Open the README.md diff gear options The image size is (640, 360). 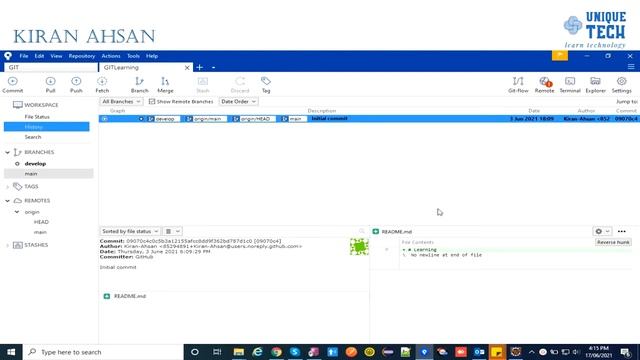pos(602,231)
